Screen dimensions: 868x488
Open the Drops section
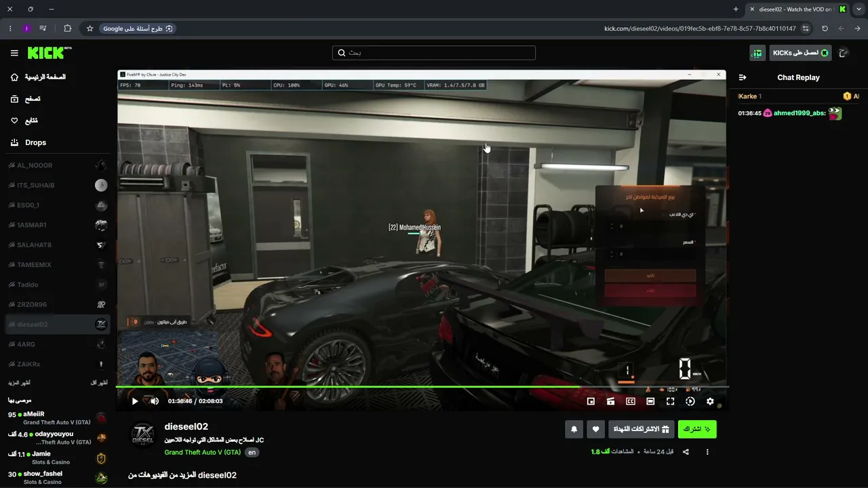pyautogui.click(x=28, y=142)
